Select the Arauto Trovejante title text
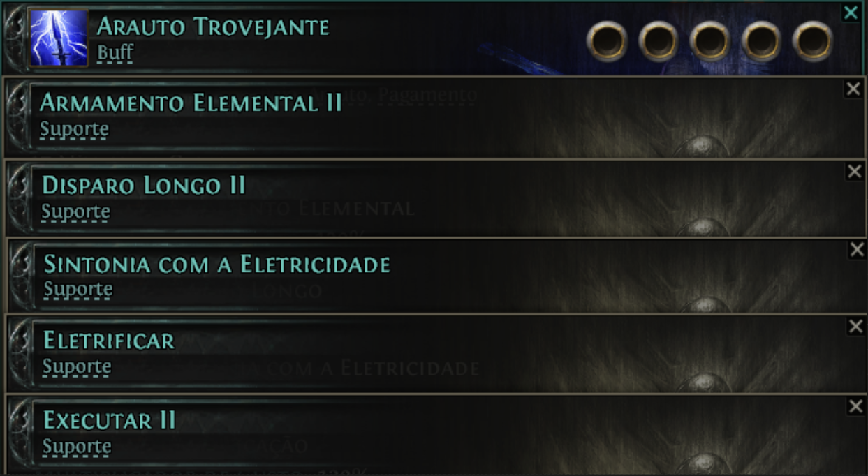The height and width of the screenshot is (476, 868). [213, 27]
